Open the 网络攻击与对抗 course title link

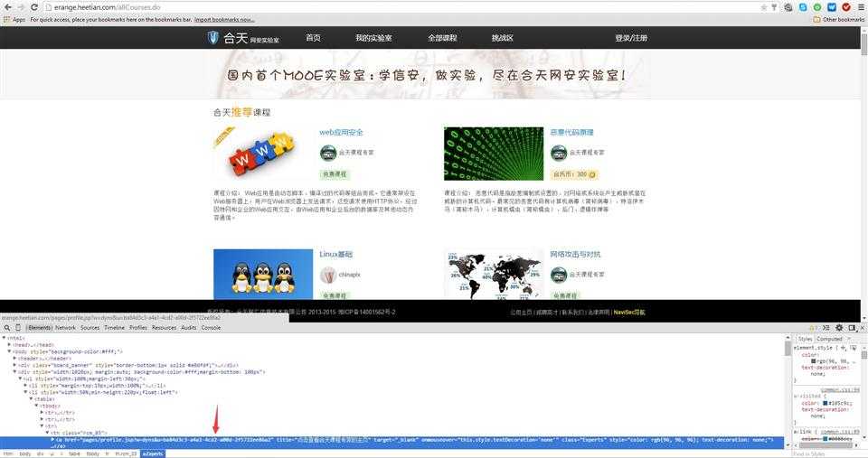pos(575,254)
